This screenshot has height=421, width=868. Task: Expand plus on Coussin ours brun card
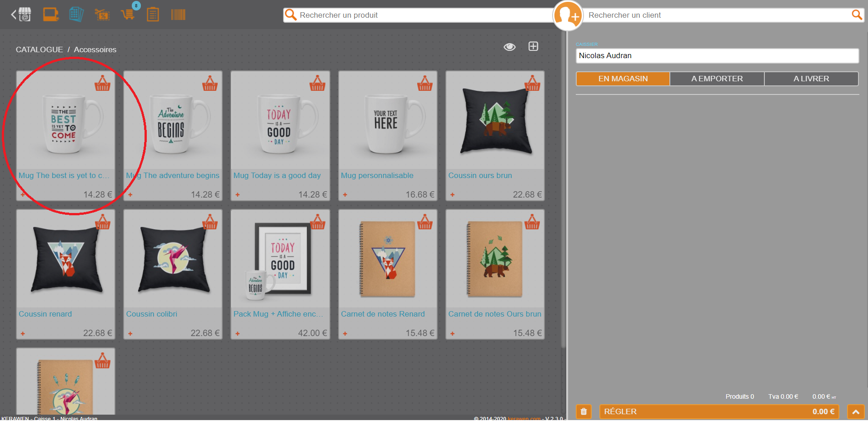tap(453, 195)
